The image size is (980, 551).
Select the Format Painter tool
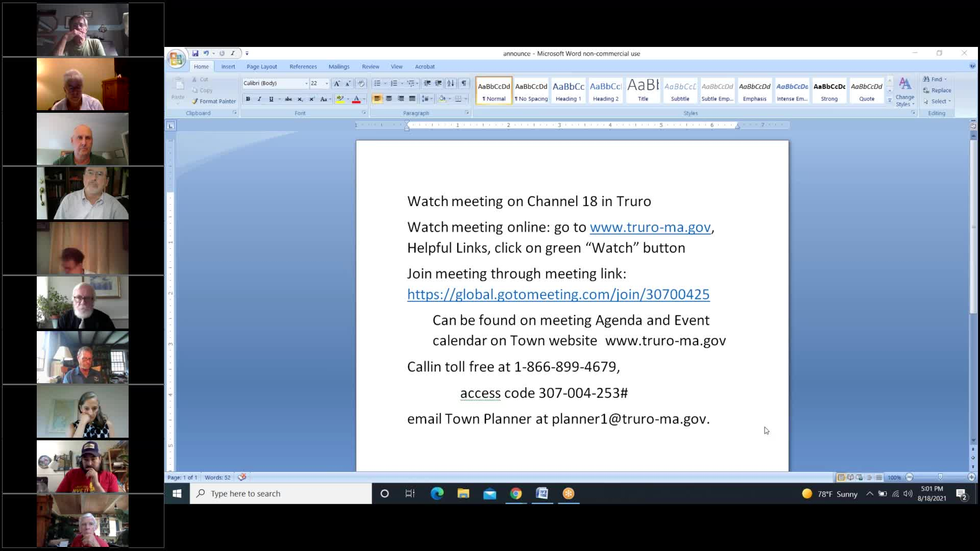(213, 101)
